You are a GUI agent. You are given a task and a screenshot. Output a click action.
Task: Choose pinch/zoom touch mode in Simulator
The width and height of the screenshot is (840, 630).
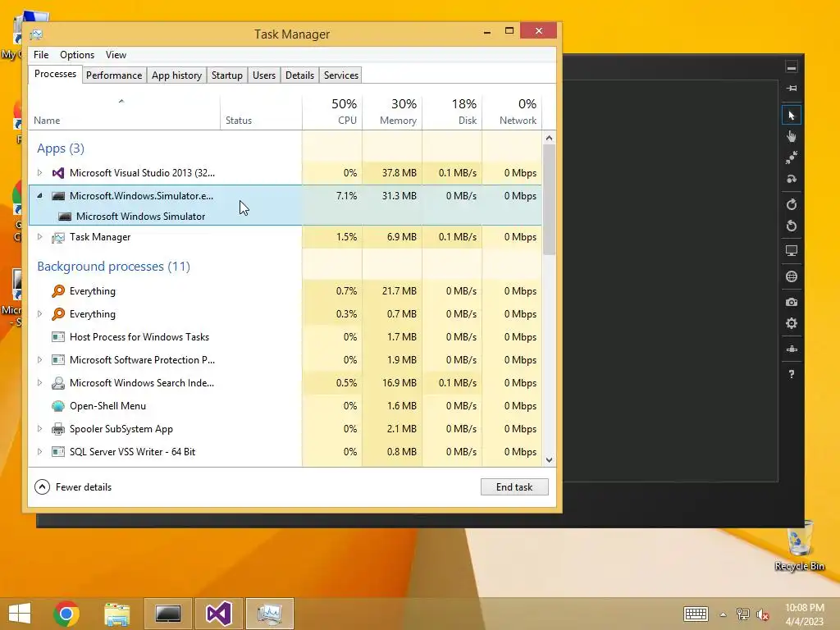(792, 157)
